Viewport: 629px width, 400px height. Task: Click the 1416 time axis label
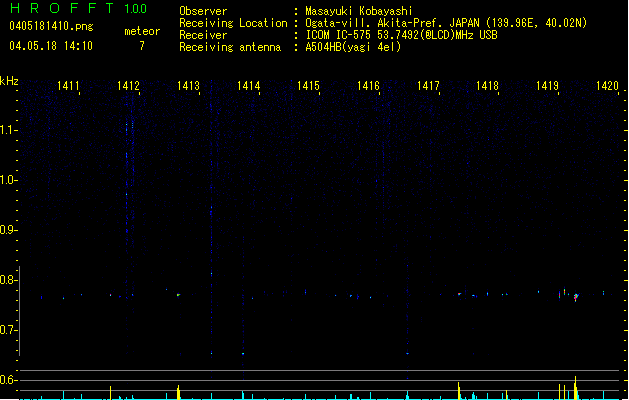[368, 85]
